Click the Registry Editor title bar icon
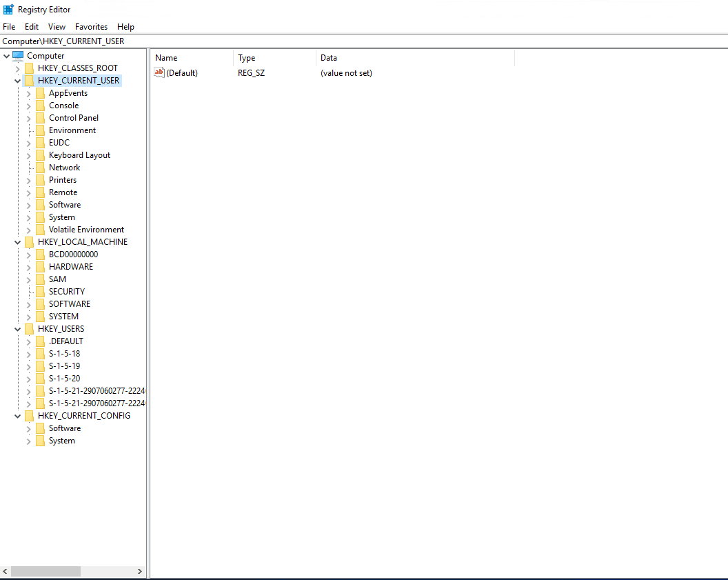 click(x=8, y=10)
